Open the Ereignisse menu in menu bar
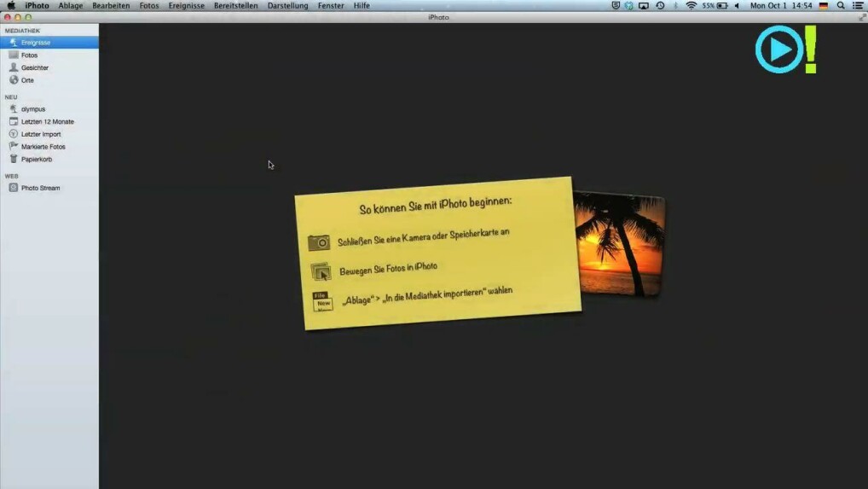The image size is (868, 489). (x=186, y=6)
